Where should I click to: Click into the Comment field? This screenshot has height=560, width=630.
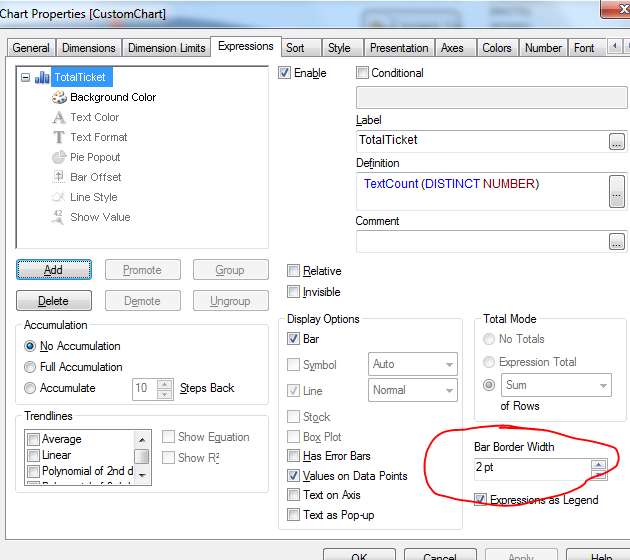pyautogui.click(x=482, y=241)
